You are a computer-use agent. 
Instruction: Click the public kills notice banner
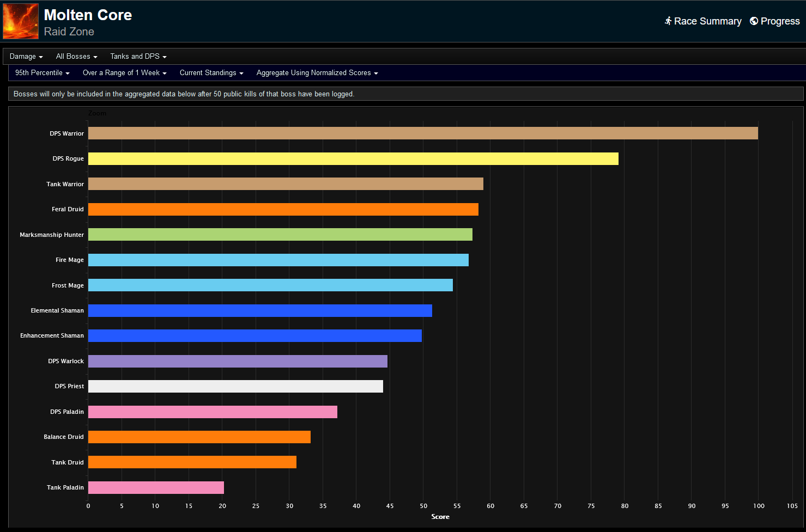pos(184,94)
